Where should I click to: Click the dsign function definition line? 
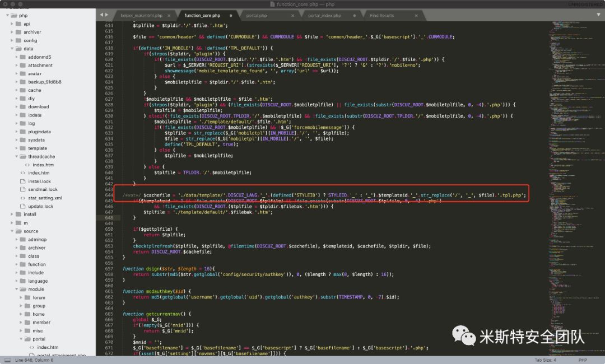[x=168, y=269]
